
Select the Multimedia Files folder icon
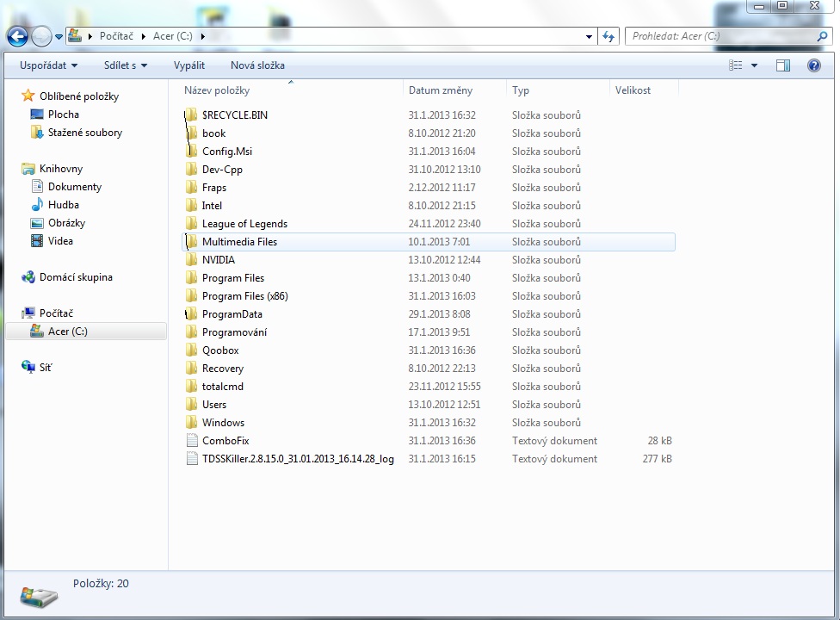(x=191, y=242)
